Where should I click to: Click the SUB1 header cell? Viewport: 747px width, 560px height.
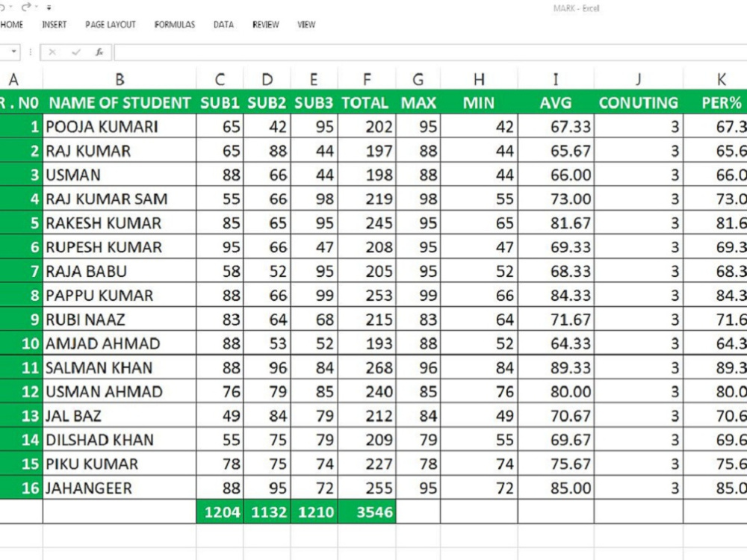coord(220,102)
